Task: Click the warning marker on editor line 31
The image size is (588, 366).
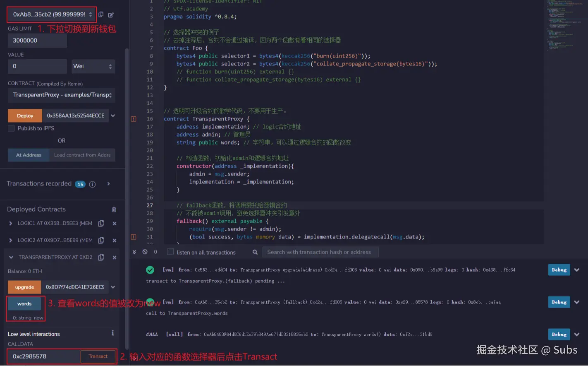Action: [x=134, y=237]
